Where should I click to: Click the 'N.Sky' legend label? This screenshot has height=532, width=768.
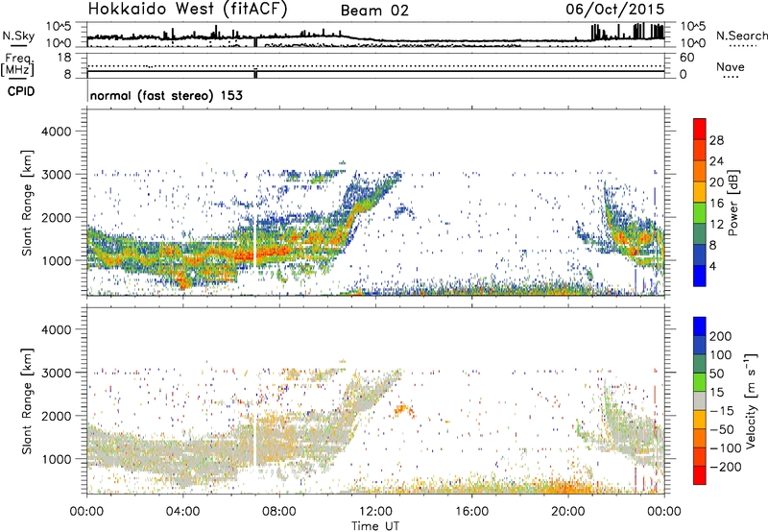[18, 36]
